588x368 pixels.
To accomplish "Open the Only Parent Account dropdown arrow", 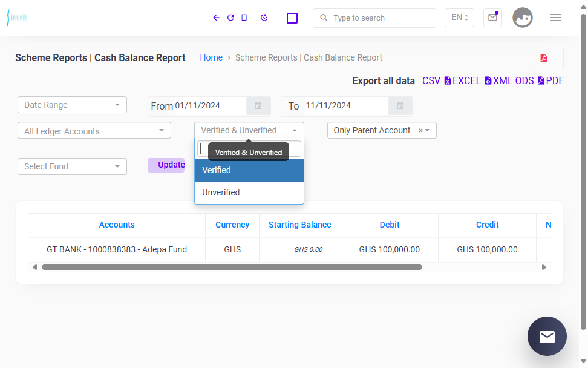I will point(427,130).
